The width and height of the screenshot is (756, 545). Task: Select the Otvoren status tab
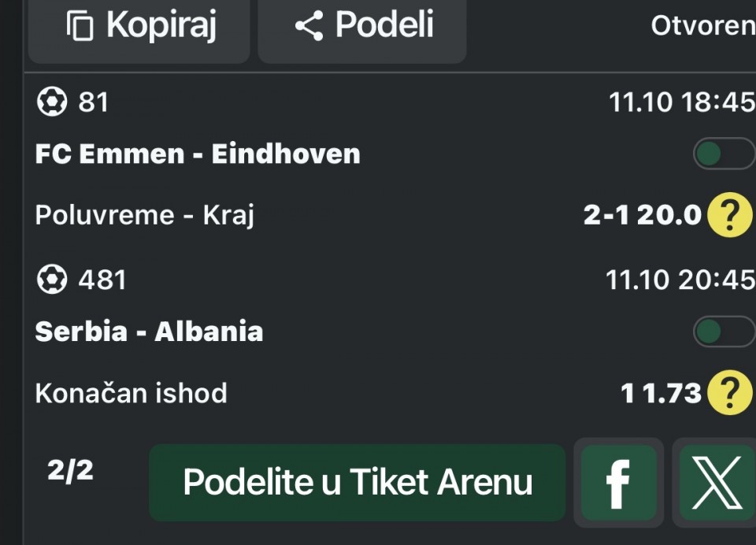pyautogui.click(x=702, y=26)
